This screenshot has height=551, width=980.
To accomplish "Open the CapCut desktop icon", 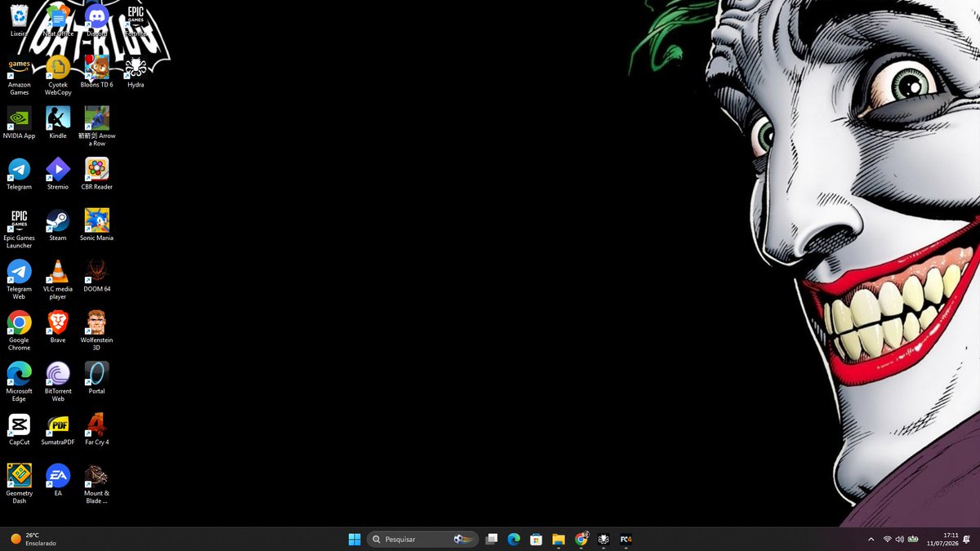I will (19, 429).
